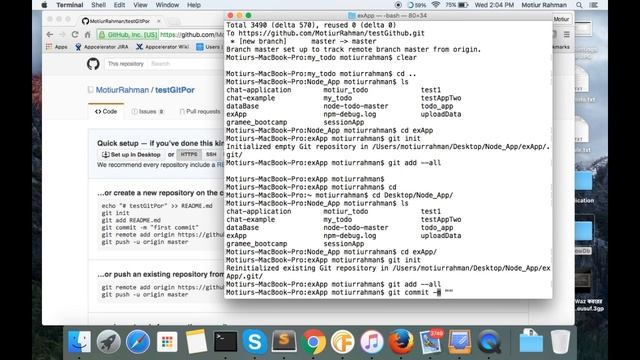
Task: Open the Trash in the dock
Action: [x=560, y=341]
